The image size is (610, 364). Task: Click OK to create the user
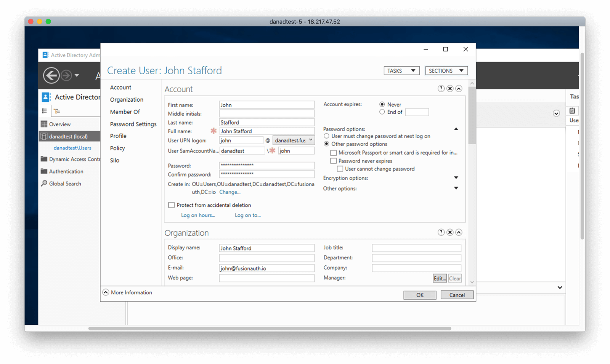click(420, 295)
